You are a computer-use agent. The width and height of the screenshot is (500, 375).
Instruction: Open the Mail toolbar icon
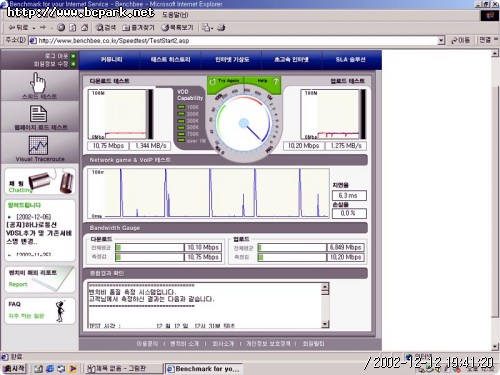click(207, 28)
